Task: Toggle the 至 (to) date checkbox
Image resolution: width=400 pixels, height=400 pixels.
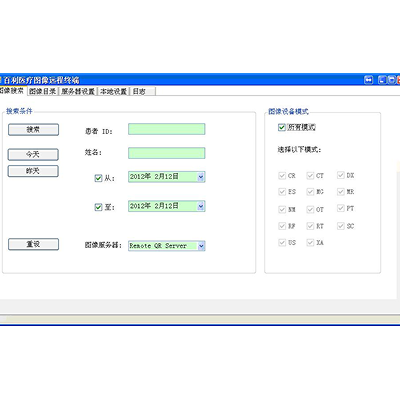Action: pyautogui.click(x=98, y=207)
